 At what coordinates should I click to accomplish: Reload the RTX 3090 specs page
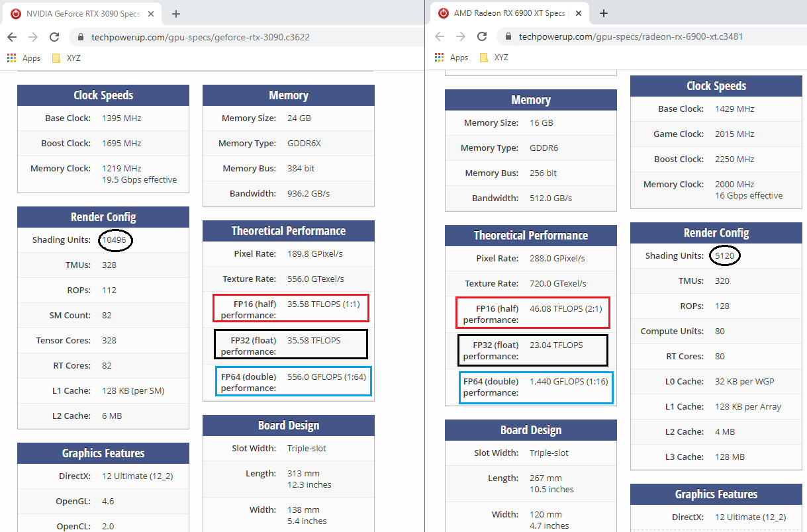(54, 37)
